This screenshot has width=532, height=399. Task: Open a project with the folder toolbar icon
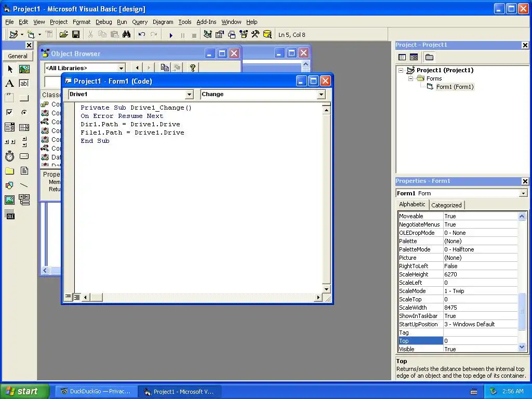(63, 34)
